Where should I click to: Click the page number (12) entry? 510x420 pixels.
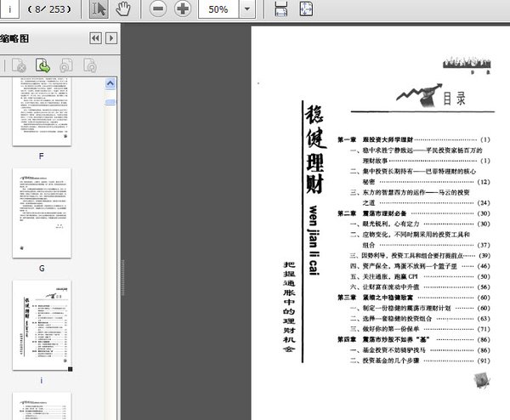click(484, 182)
